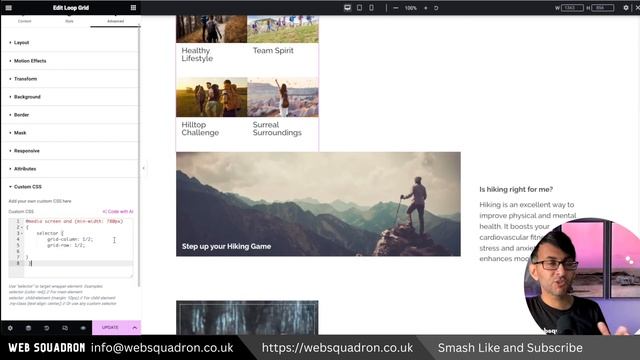
Task: Select the Surreal Surroundings card image
Action: coord(283,97)
